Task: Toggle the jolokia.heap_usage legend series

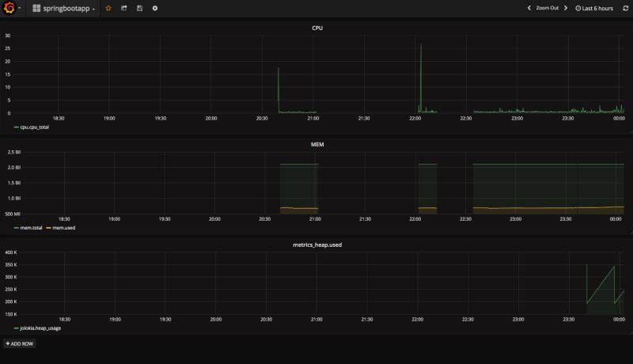Action: [40, 328]
